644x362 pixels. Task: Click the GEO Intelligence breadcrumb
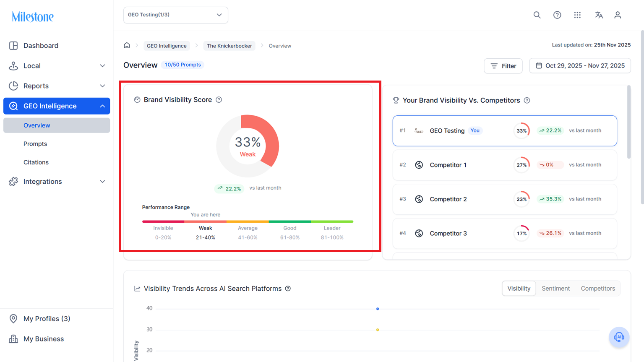click(x=167, y=46)
